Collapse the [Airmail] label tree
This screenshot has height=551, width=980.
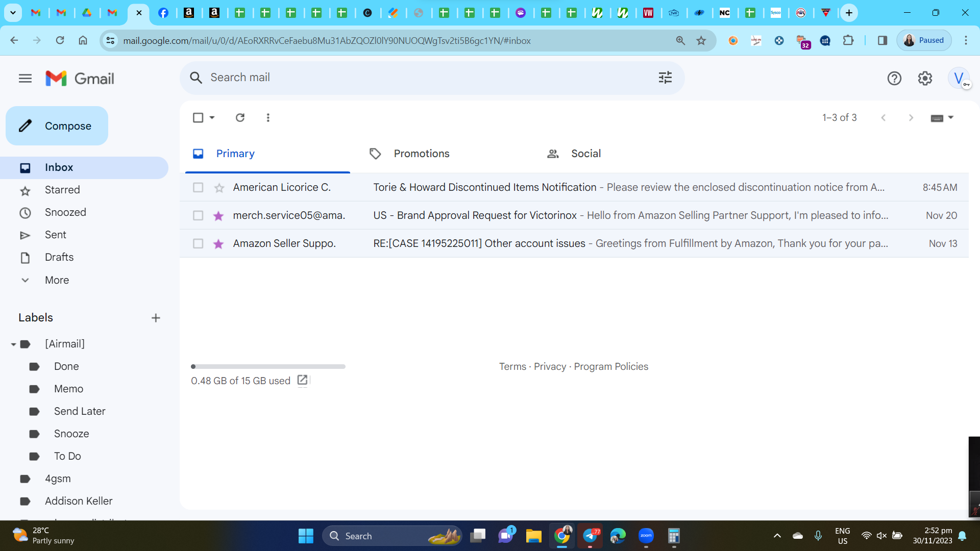[x=13, y=345]
